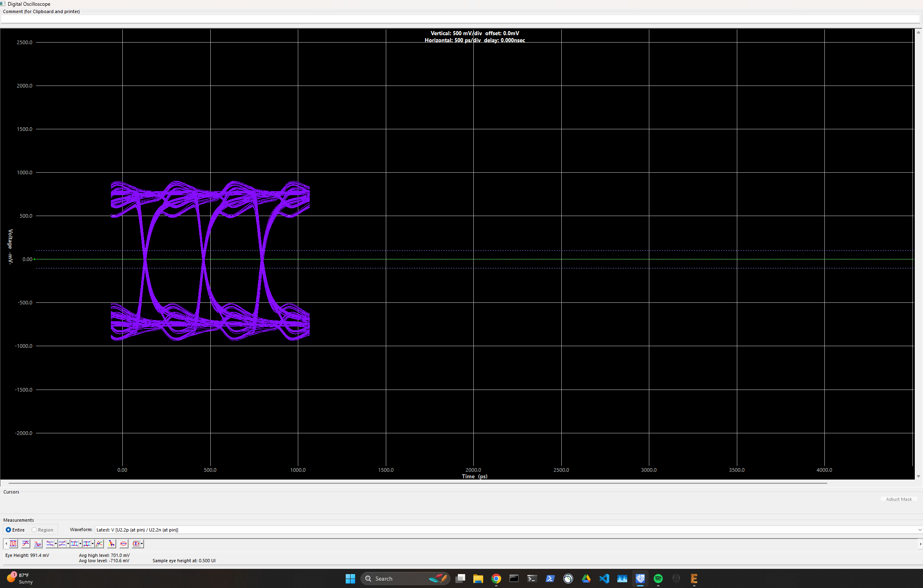The width and height of the screenshot is (923, 588).
Task: Click the fall time measurement icon
Action: pyautogui.click(x=50, y=544)
